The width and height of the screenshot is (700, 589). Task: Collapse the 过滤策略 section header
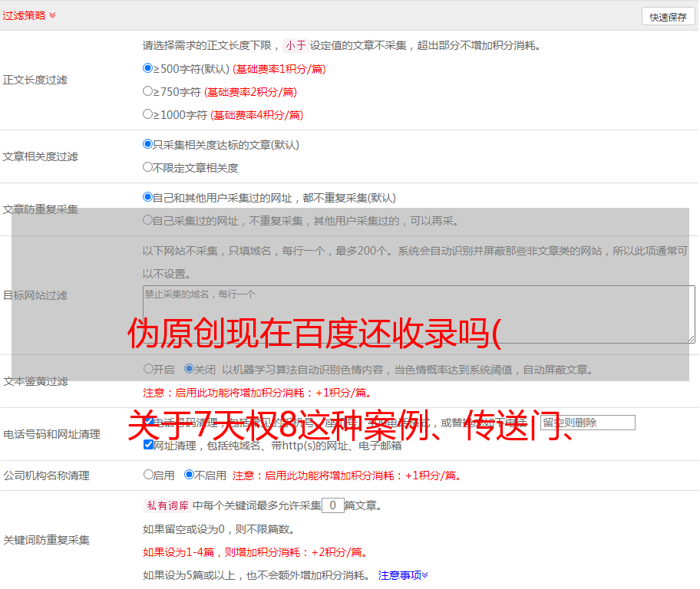[x=29, y=15]
